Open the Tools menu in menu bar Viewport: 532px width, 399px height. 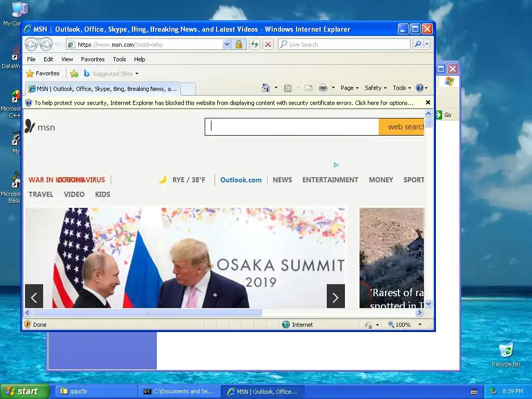119,59
